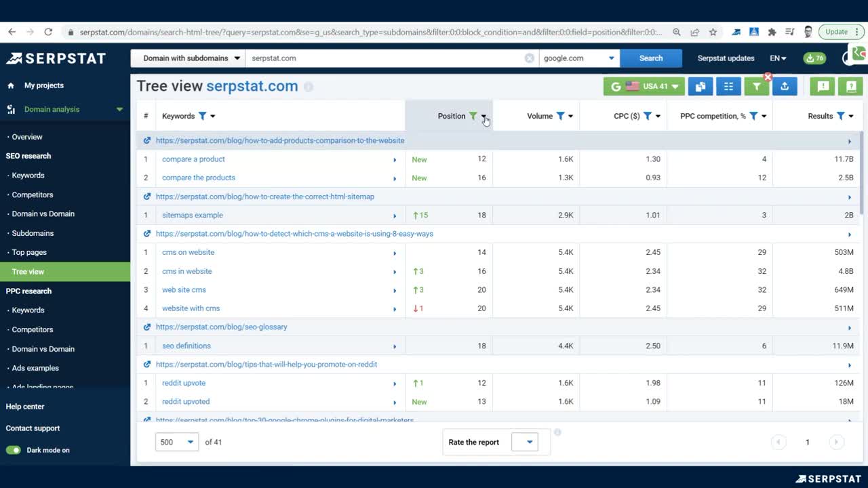The width and height of the screenshot is (868, 488).
Task: Open Serpstat updates link
Action: pyautogui.click(x=726, y=58)
